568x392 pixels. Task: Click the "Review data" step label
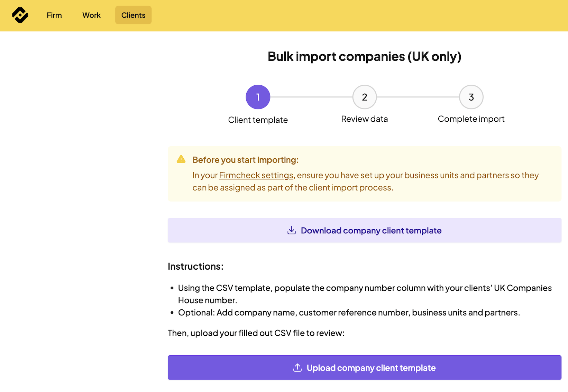tap(364, 119)
